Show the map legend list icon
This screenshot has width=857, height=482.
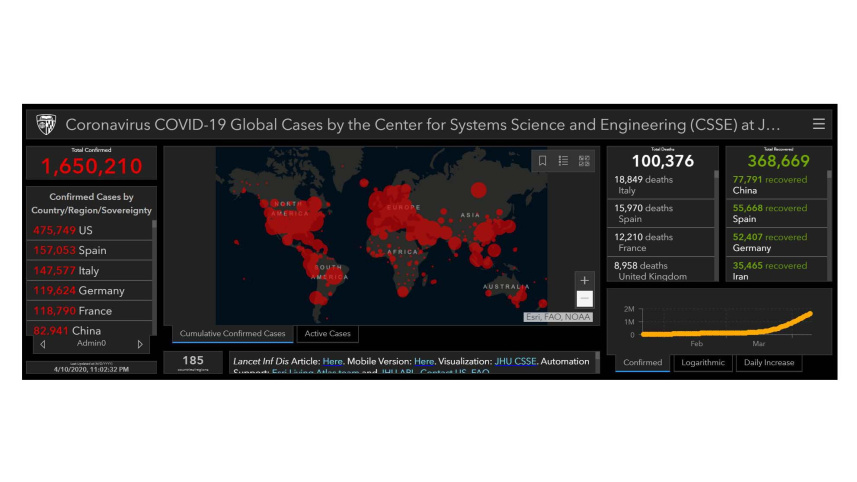563,160
